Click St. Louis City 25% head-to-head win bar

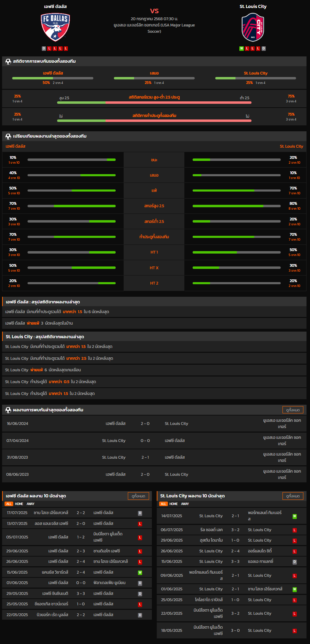[x=256, y=78]
